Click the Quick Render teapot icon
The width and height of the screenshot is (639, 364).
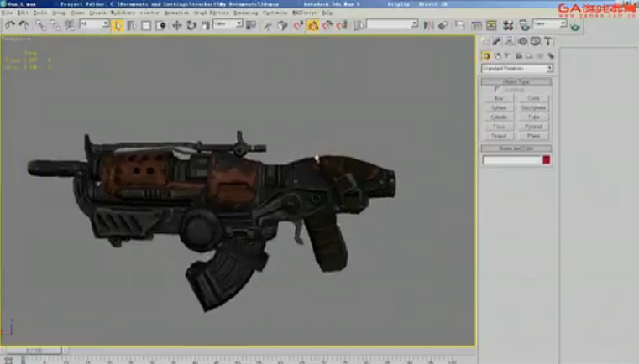574,27
